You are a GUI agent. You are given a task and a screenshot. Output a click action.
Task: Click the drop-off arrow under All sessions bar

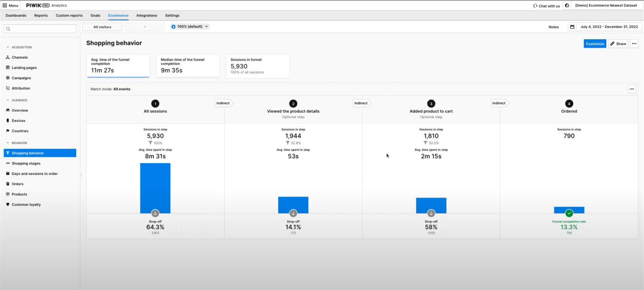pyautogui.click(x=155, y=213)
